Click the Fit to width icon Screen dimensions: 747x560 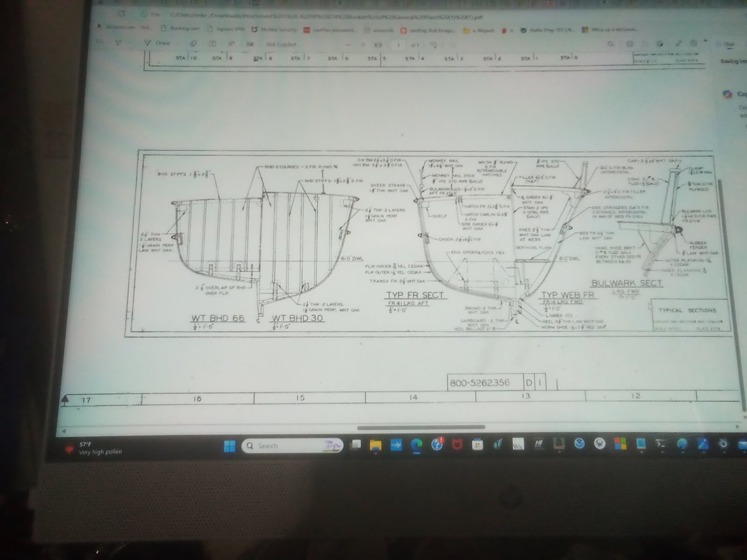pos(378,45)
